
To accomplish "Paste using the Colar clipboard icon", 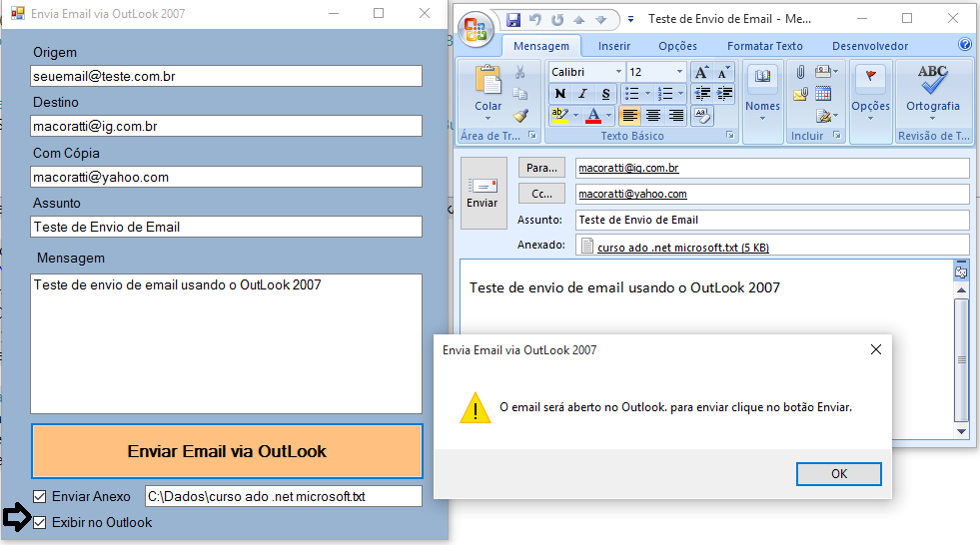I will coord(488,81).
